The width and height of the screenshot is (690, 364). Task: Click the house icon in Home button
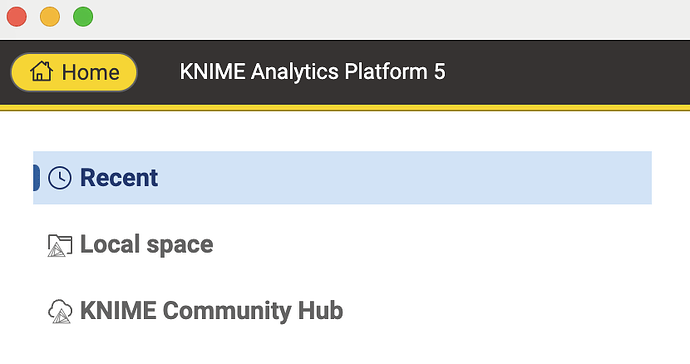click(41, 71)
